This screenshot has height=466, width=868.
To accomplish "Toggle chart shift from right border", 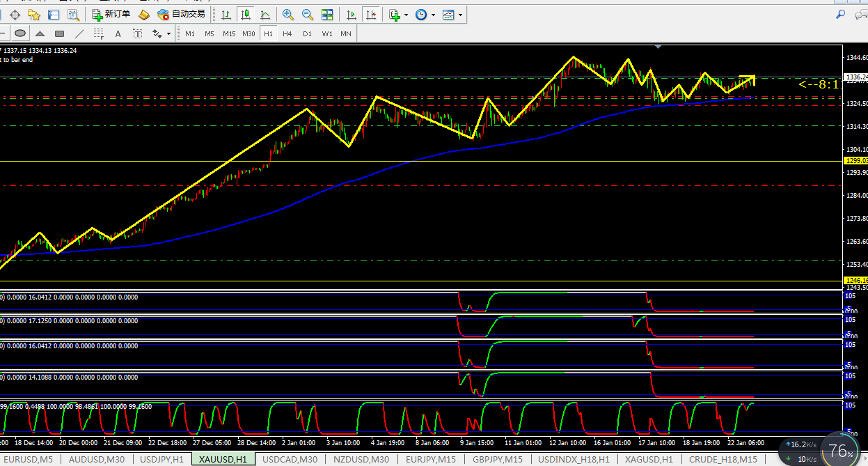I will click(x=372, y=15).
